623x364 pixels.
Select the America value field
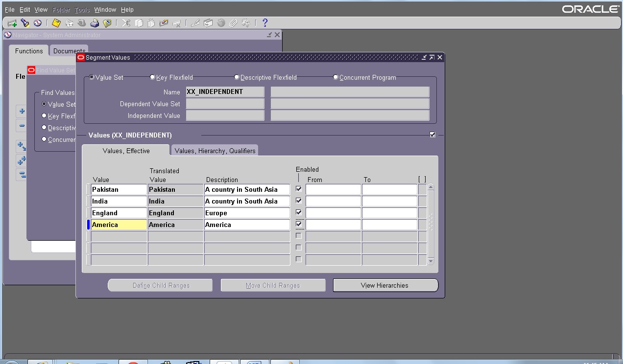(119, 224)
